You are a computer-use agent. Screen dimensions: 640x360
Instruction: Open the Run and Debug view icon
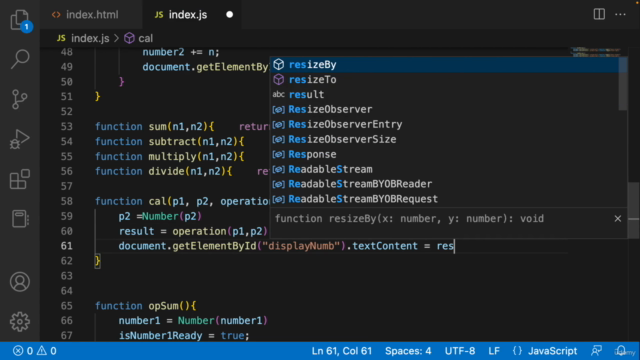(20, 139)
